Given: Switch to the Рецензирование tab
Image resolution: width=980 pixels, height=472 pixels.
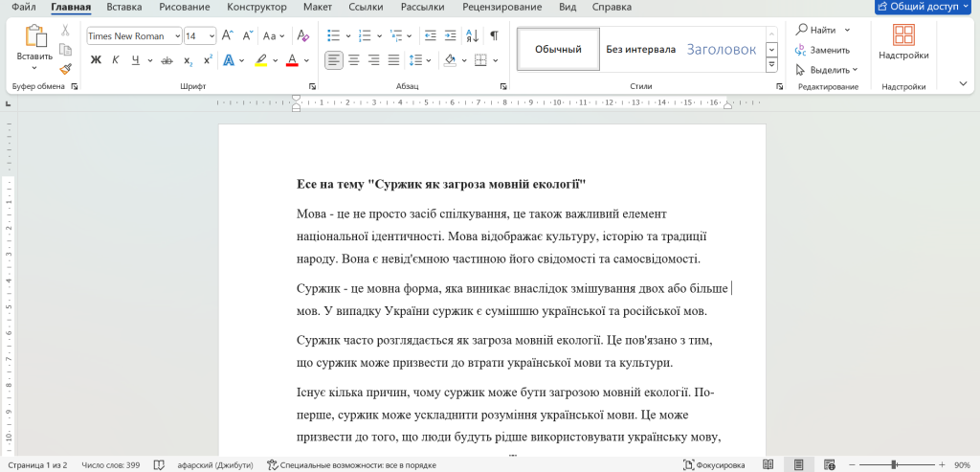Looking at the screenshot, I should pos(501,8).
